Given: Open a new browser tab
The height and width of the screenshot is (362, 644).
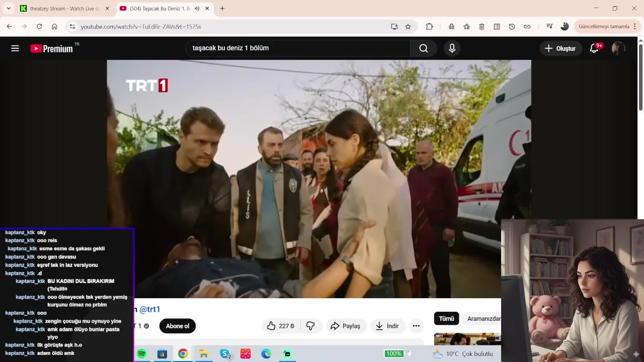Looking at the screenshot, I should click(x=222, y=9).
